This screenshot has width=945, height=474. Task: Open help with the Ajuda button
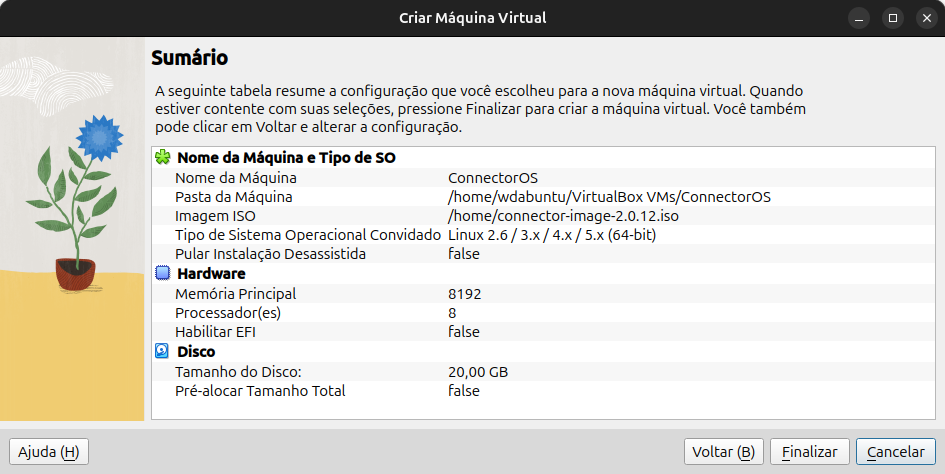[49, 452]
